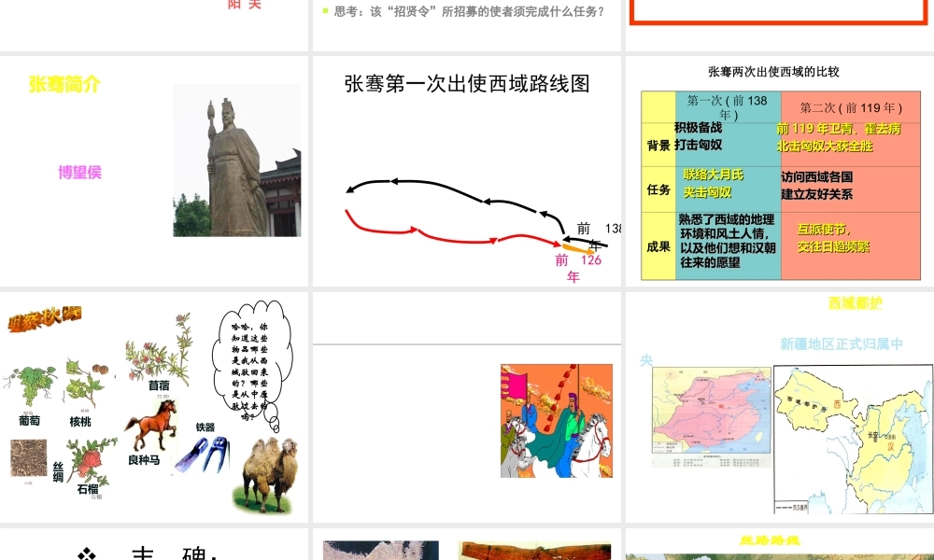
Task: Open the slide with grapes and camel
Action: pos(154,407)
